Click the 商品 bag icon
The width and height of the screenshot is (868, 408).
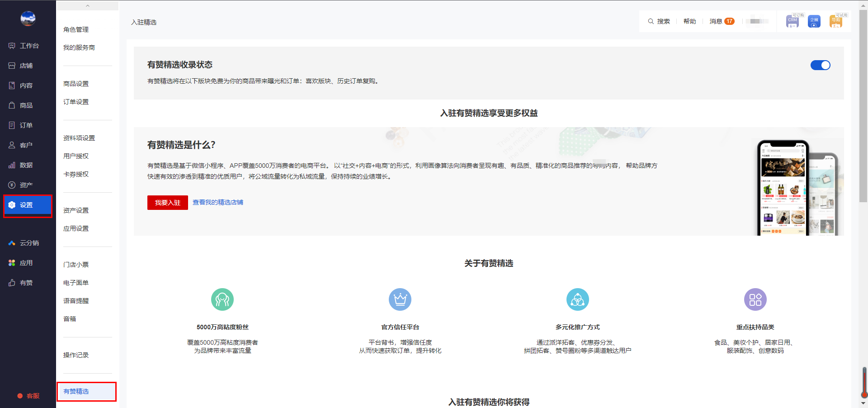point(12,105)
